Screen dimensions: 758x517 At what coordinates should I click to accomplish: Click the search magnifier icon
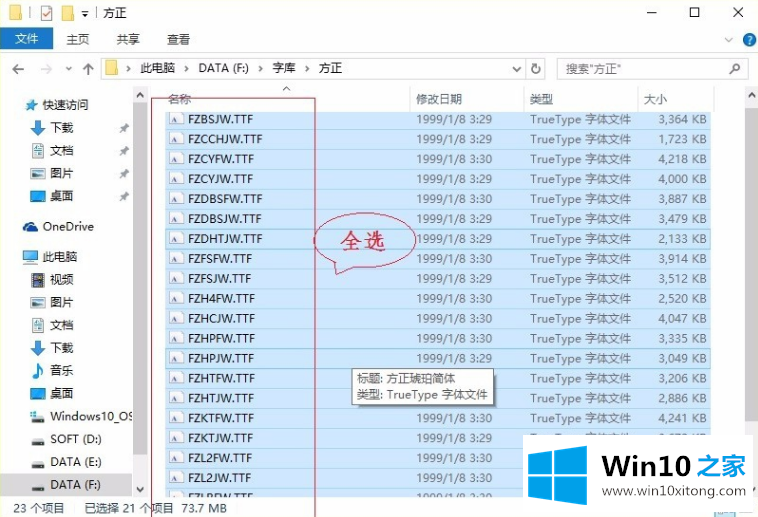[x=735, y=69]
